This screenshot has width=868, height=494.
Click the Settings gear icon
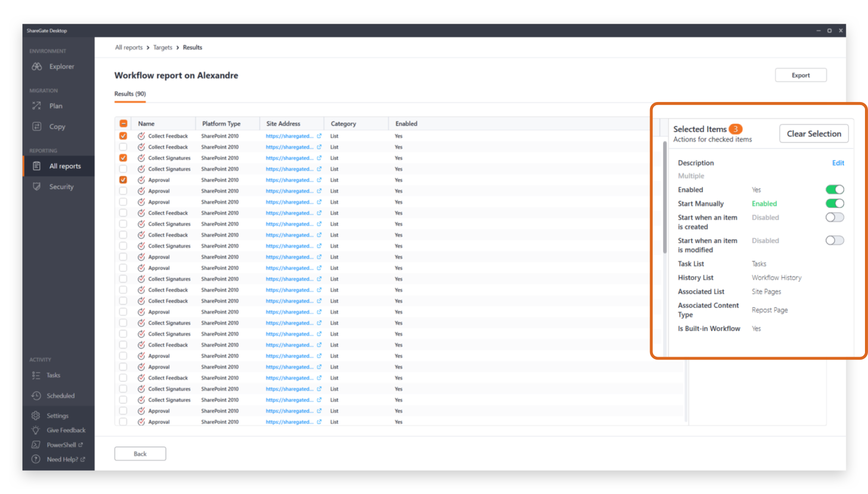[36, 416]
